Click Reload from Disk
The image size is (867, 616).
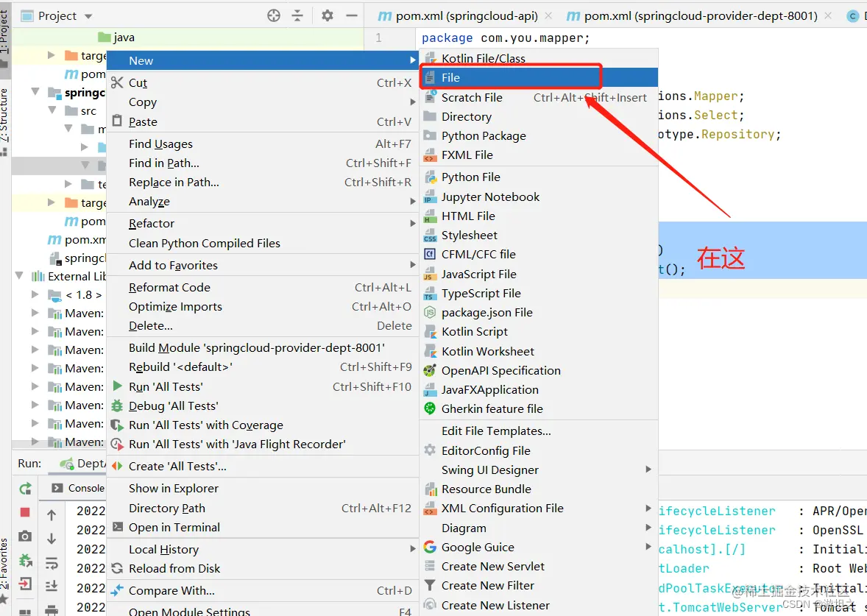[263, 569]
